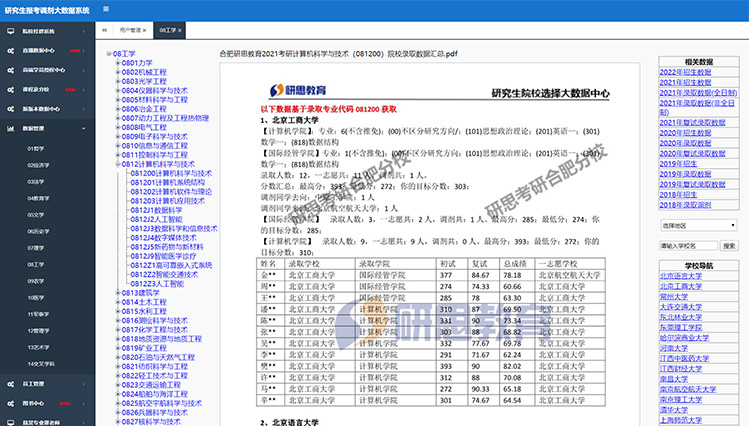Expand the 0801力学 tree node
The image size is (749, 426).
[118, 63]
